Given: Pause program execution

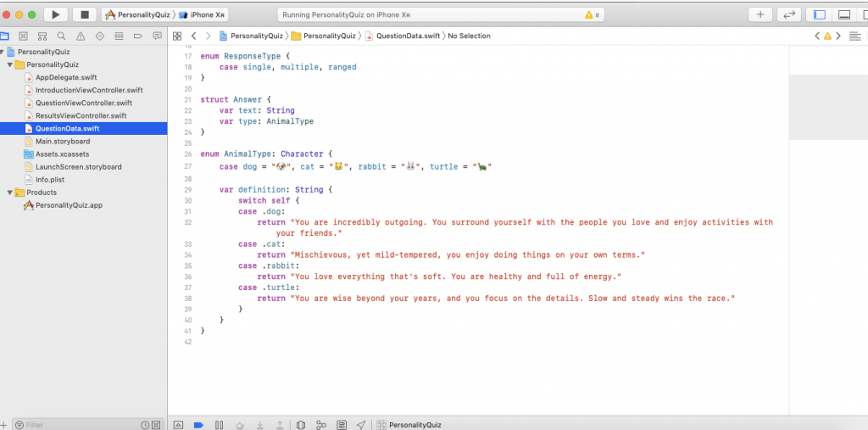Looking at the screenshot, I should [x=220, y=425].
